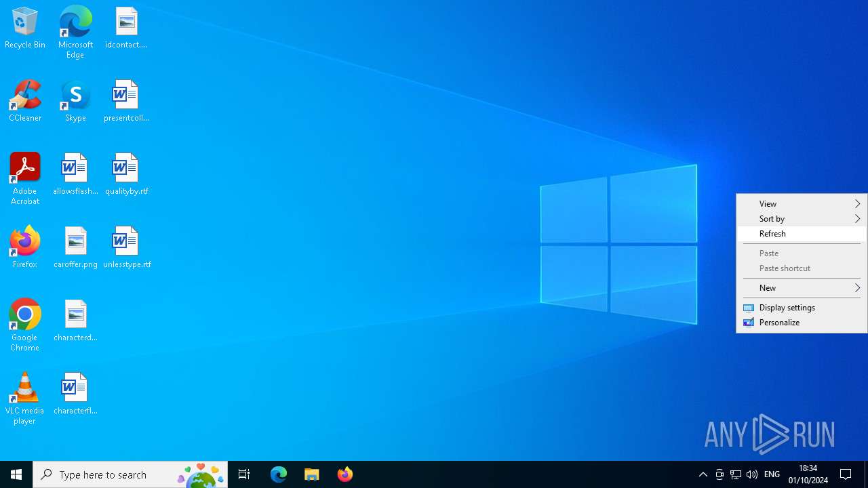Click the taskbar search box
The height and width of the screenshot is (488, 868).
tap(130, 474)
